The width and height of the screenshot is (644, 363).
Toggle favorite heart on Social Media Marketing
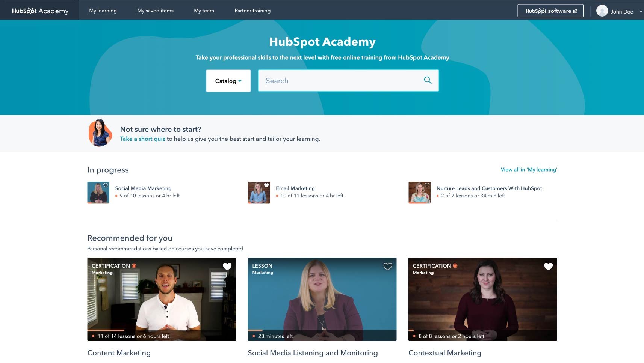coord(106,185)
